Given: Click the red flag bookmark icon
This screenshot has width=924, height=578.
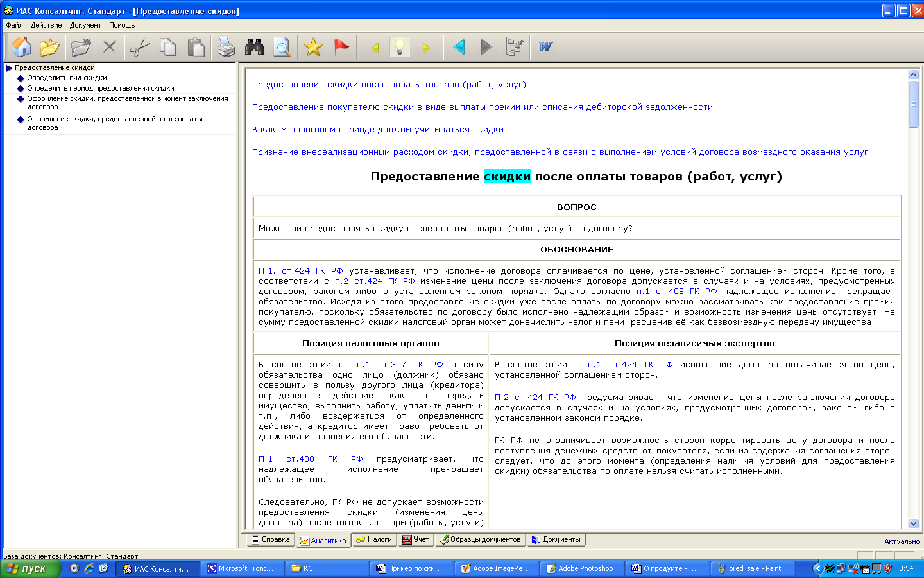Looking at the screenshot, I should (x=341, y=47).
